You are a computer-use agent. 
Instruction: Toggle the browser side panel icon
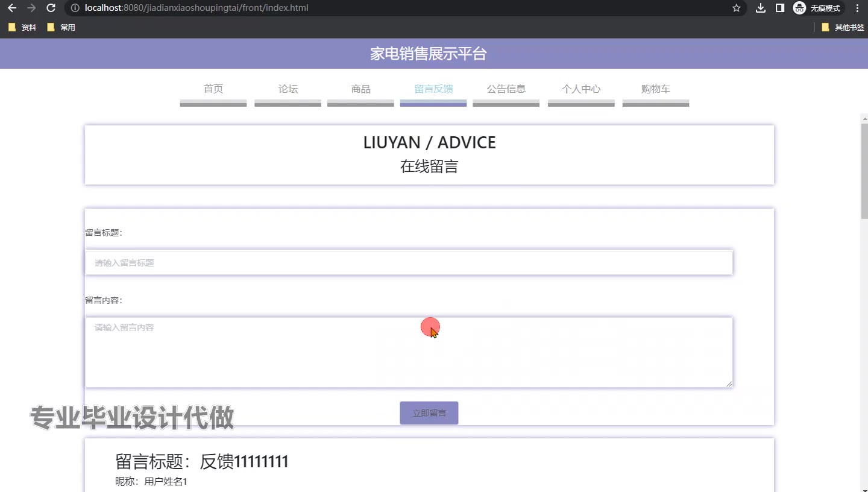[x=780, y=8]
